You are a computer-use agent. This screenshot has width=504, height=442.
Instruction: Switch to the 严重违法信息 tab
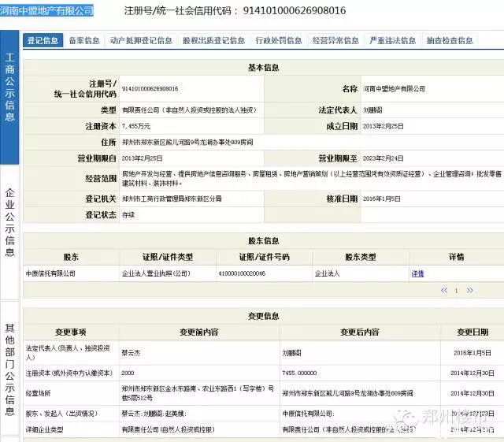coord(392,40)
